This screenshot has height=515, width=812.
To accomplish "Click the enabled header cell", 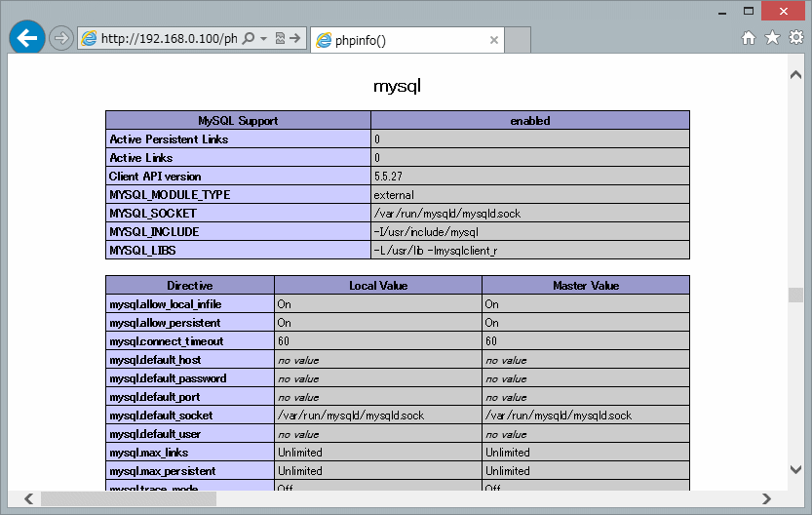I will pos(530,120).
